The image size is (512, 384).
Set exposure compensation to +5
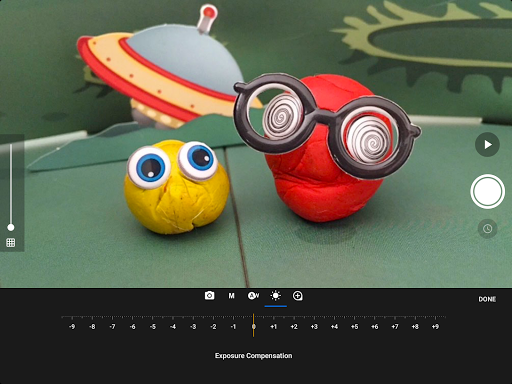[354, 327]
